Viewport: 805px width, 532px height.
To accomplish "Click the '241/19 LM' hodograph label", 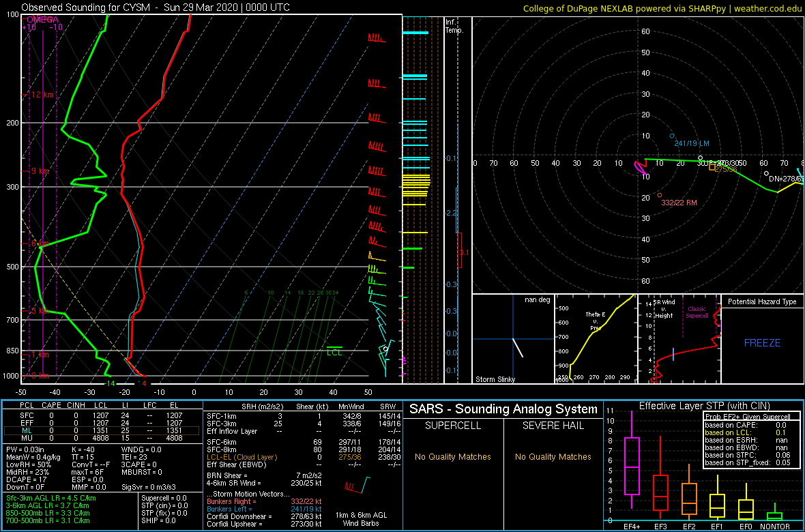I will 692,143.
